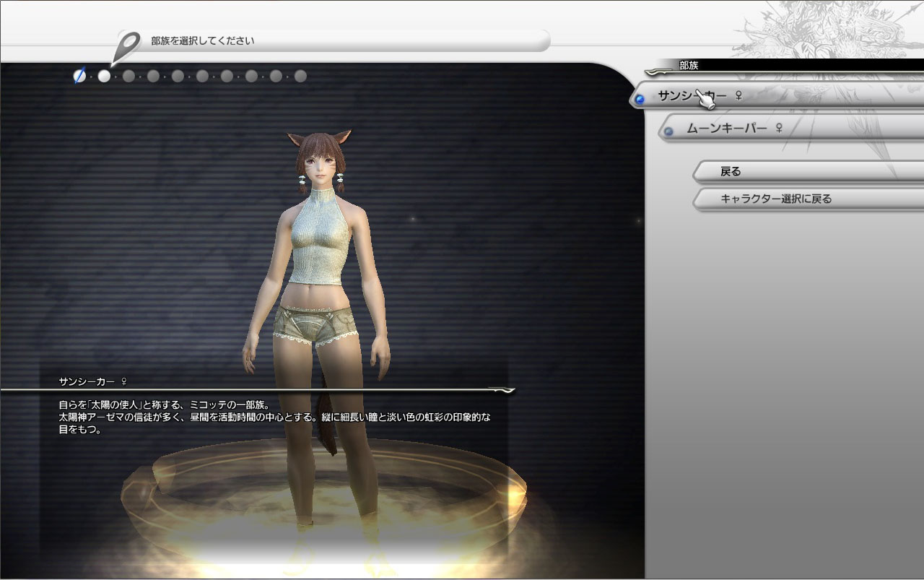The height and width of the screenshot is (580, 924).
Task: Jump to the third step dot
Action: click(x=128, y=76)
